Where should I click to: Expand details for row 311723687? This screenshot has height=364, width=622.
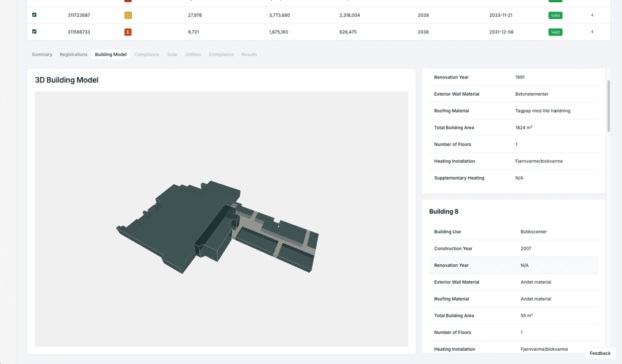click(592, 15)
